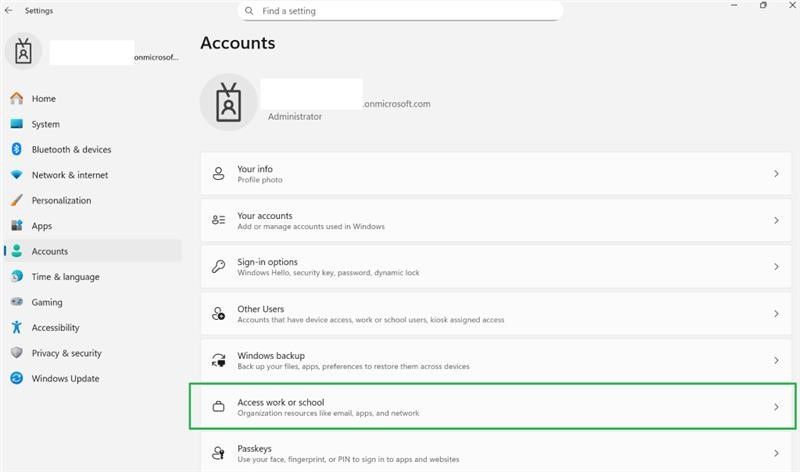Expand the Your info row chevron
800x472 pixels.
776,173
